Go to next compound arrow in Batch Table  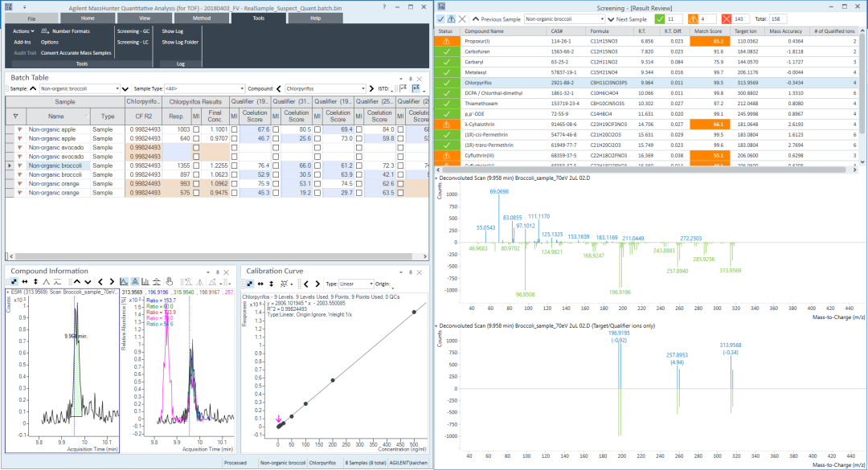click(371, 88)
